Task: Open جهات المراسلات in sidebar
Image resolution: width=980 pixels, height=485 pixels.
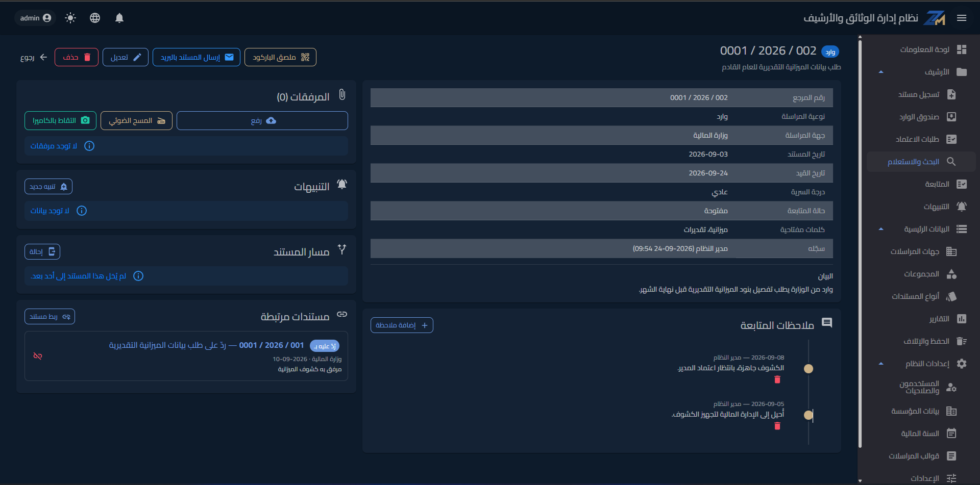Action: pos(921,251)
